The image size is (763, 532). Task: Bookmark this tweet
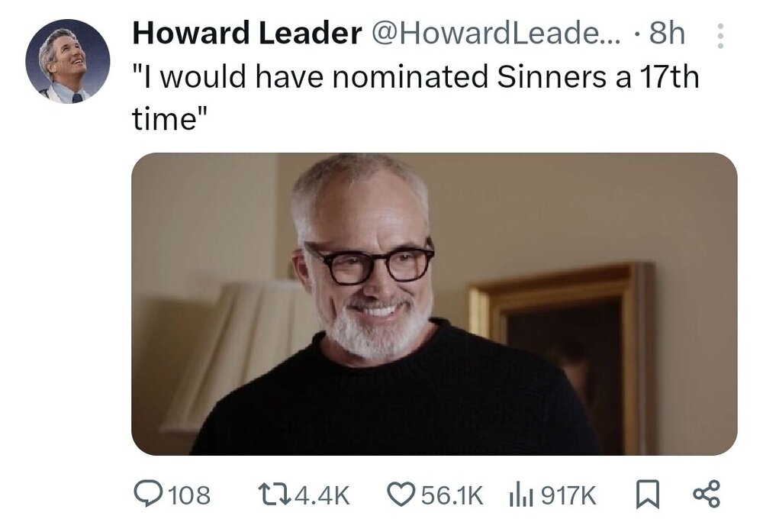coord(649,495)
